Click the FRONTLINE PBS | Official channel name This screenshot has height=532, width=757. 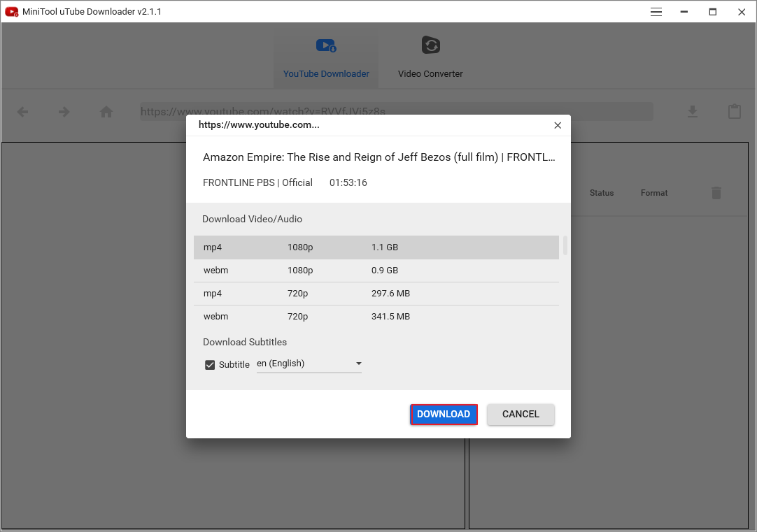(x=257, y=182)
